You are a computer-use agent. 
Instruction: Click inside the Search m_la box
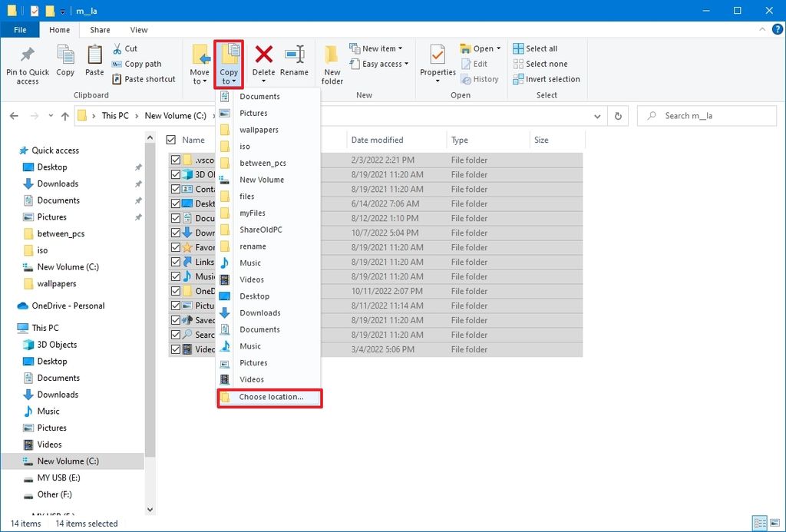pos(706,115)
